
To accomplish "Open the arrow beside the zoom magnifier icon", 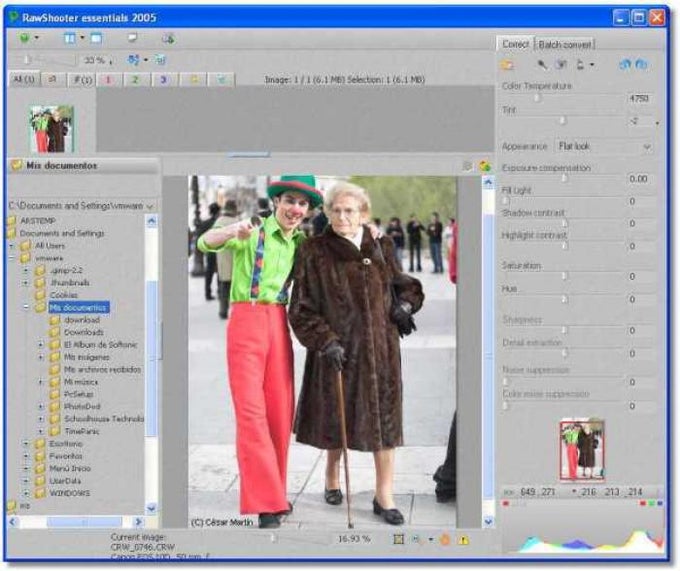I will coord(431,539).
